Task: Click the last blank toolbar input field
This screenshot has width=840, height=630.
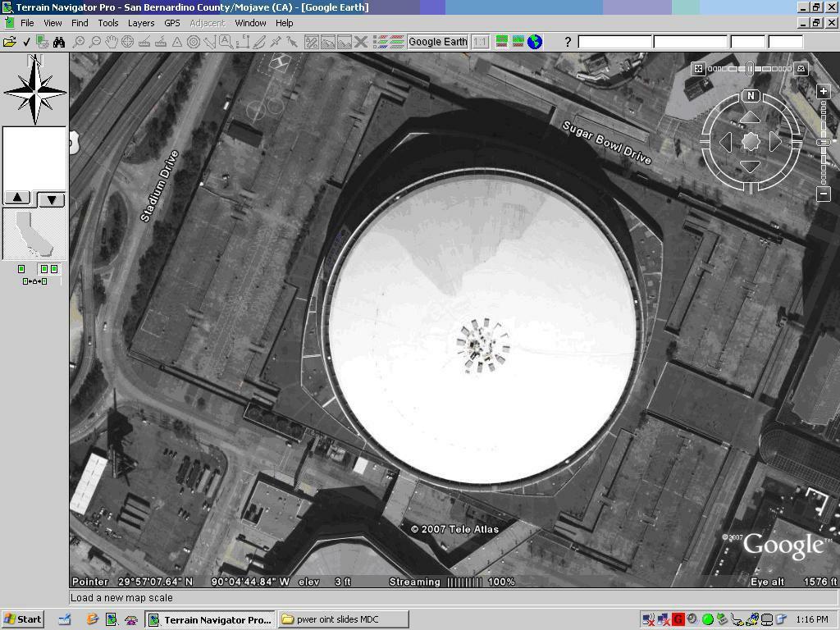Action: pyautogui.click(x=785, y=42)
